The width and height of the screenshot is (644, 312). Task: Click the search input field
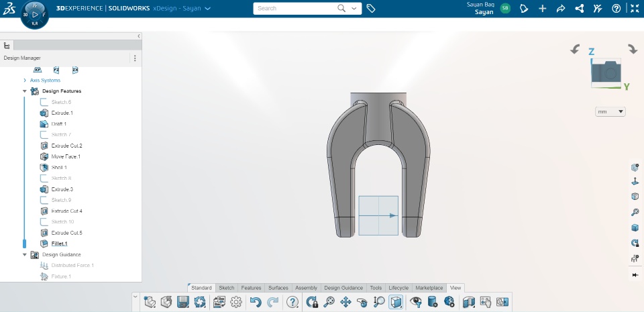click(x=295, y=8)
